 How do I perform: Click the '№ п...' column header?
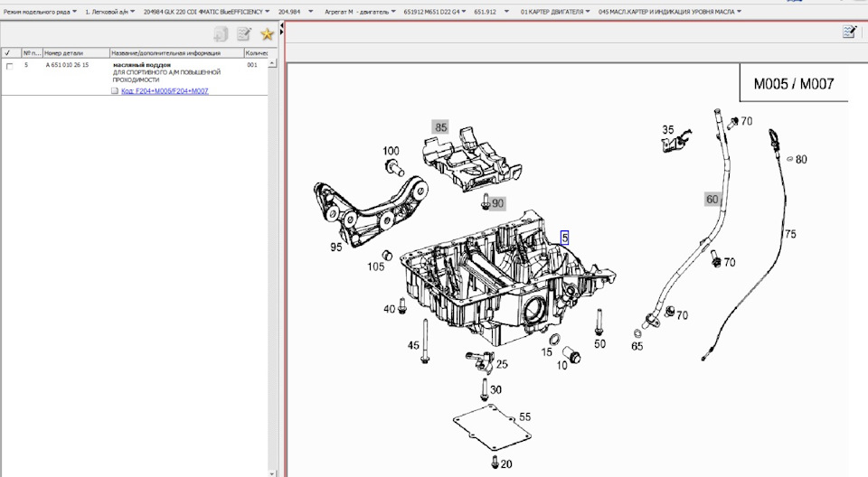click(33, 53)
